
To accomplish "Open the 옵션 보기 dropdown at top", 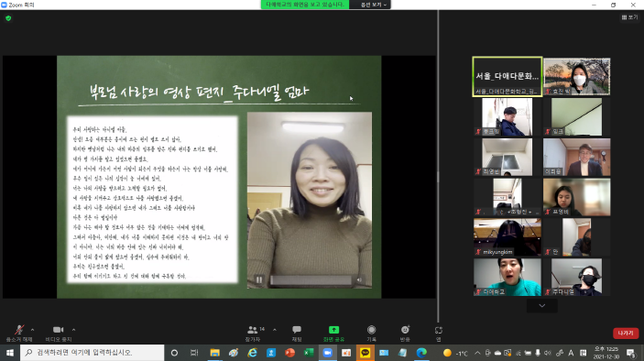I will (x=373, y=5).
